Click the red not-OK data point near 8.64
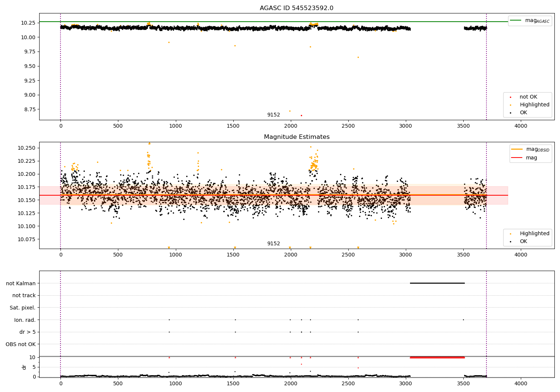 tap(301, 115)
